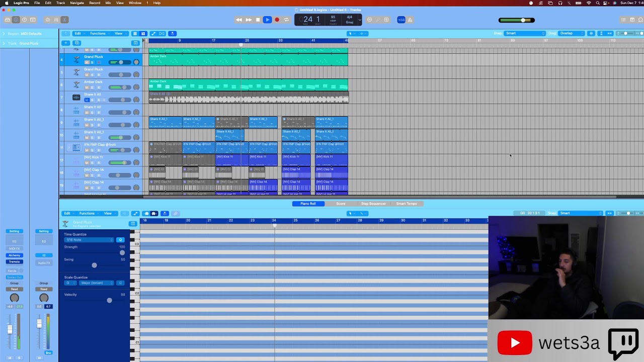Image resolution: width=644 pixels, height=362 pixels.
Task: Switch to the Score tab
Action: pos(341,204)
